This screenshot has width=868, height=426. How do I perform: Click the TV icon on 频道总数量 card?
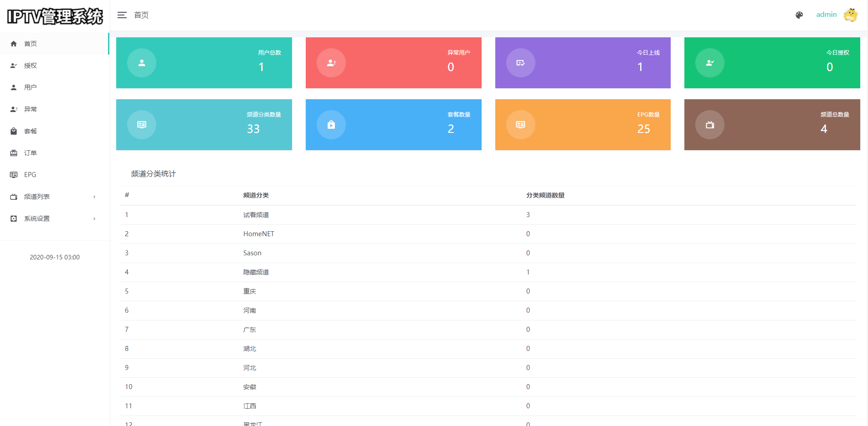coord(709,124)
